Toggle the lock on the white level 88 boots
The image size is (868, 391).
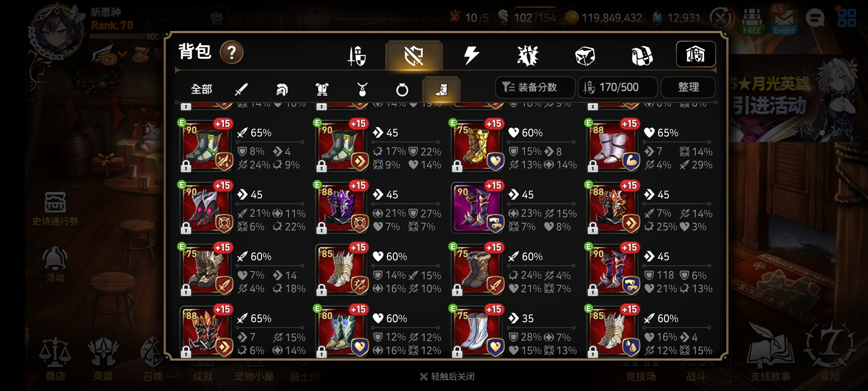click(x=593, y=167)
